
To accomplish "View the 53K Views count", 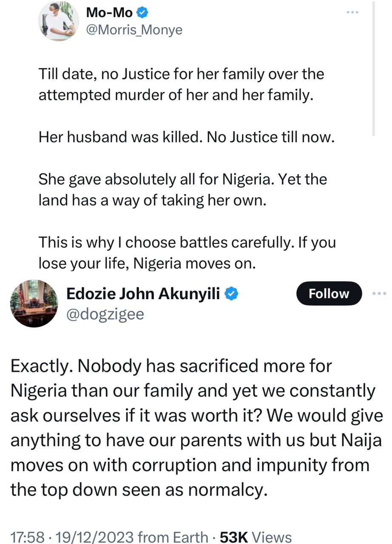I will tap(255, 536).
